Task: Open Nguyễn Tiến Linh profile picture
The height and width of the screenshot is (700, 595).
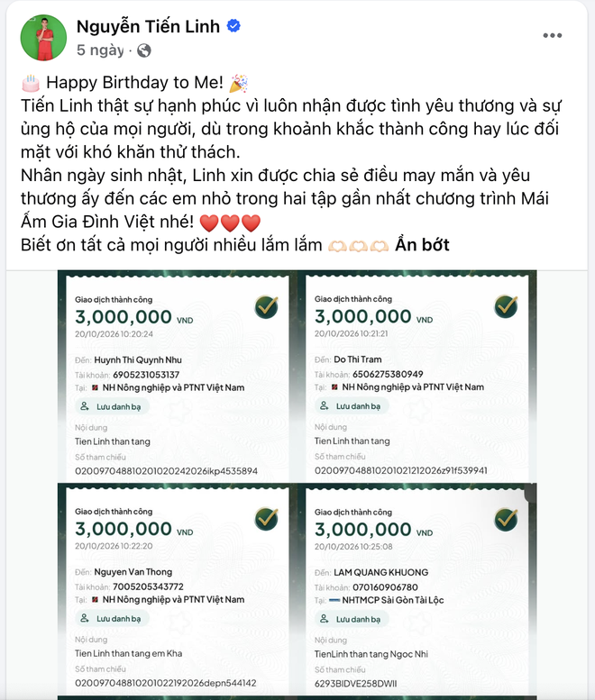Action: coord(43,38)
